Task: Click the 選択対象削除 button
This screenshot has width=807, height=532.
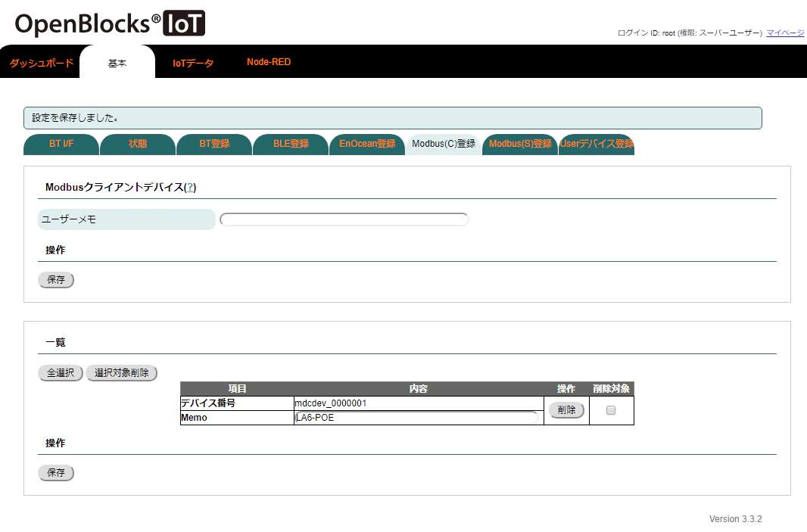Action: click(121, 373)
